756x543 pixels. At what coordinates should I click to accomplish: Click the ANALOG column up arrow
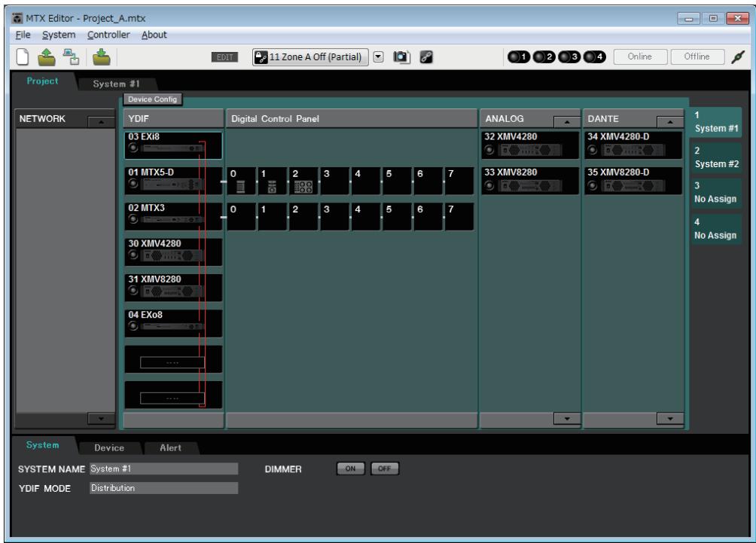tap(566, 121)
